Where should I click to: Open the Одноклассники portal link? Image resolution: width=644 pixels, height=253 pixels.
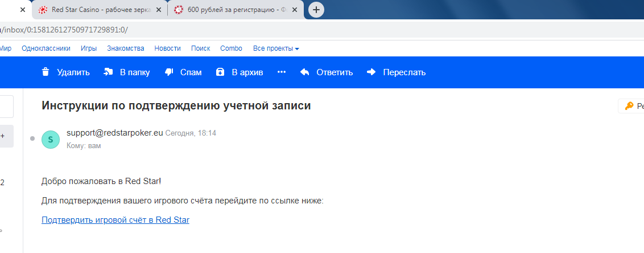pos(46,48)
